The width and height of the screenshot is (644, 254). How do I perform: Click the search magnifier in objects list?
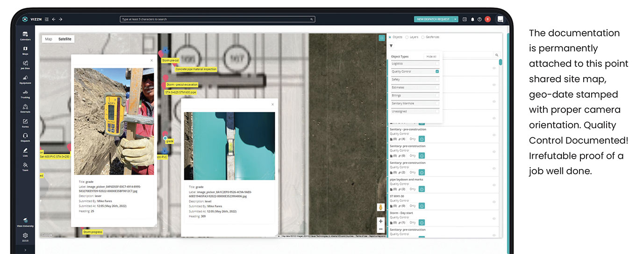pos(496,55)
